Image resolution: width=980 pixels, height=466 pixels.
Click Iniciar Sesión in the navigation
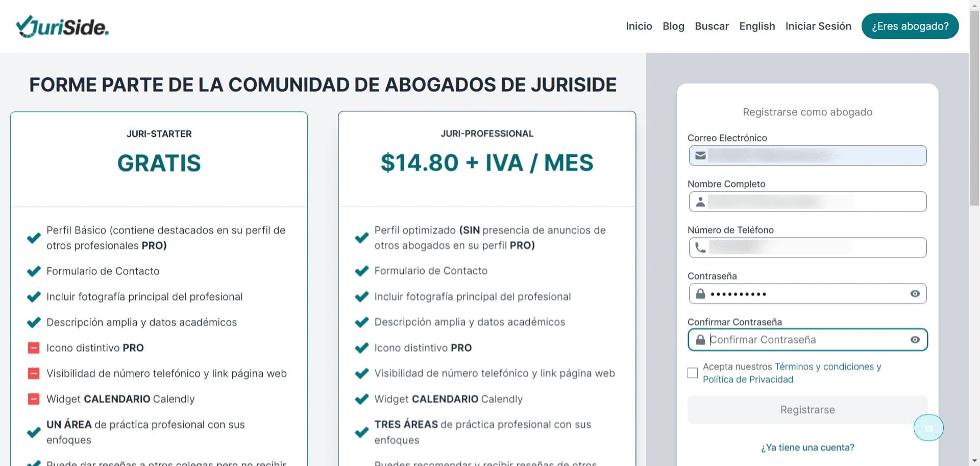click(x=818, y=26)
